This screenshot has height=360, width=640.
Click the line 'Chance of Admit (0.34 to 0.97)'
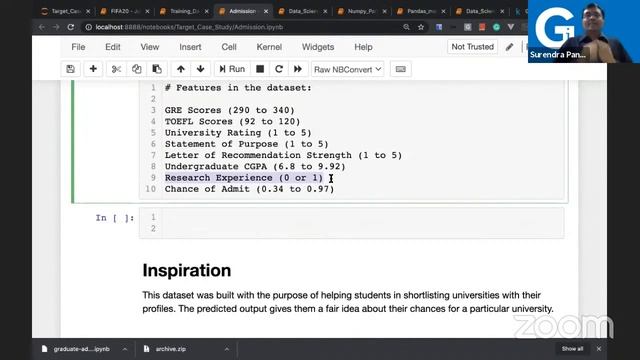tap(249, 189)
